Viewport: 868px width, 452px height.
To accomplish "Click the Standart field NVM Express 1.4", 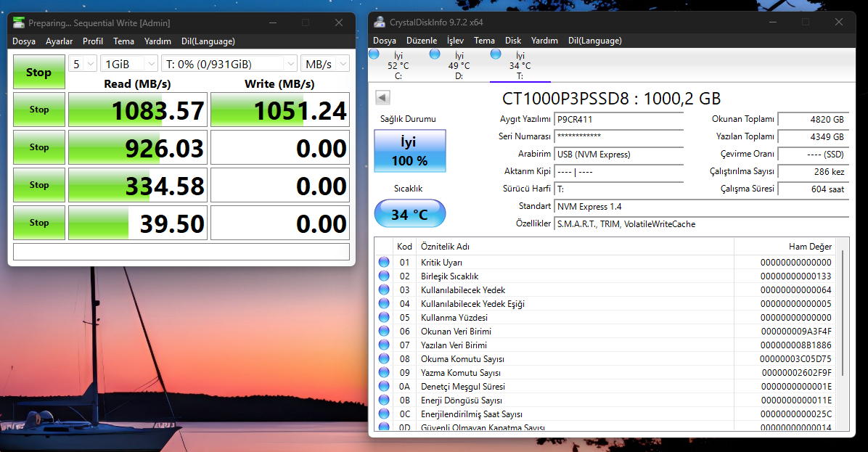I will [x=701, y=206].
